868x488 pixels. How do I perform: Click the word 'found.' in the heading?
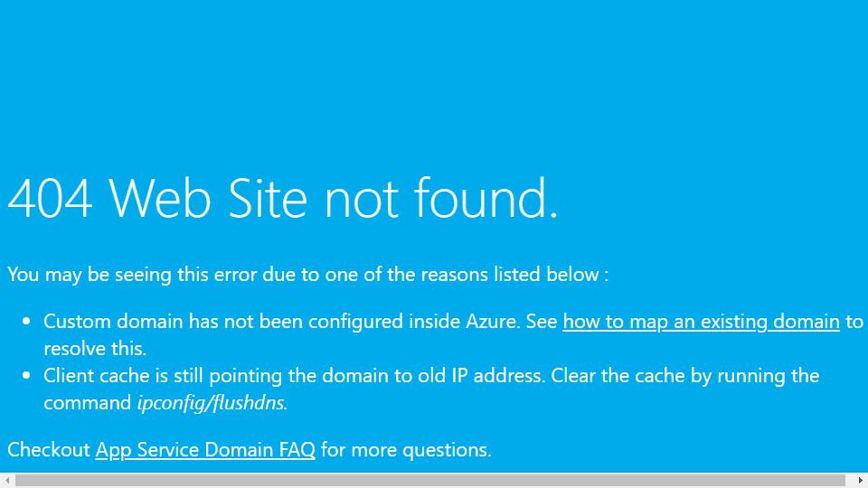click(486, 198)
